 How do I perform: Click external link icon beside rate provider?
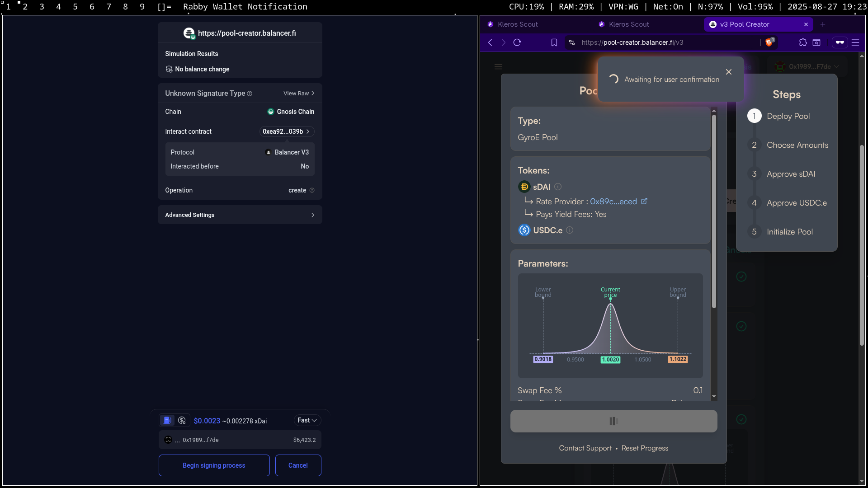pos(644,201)
